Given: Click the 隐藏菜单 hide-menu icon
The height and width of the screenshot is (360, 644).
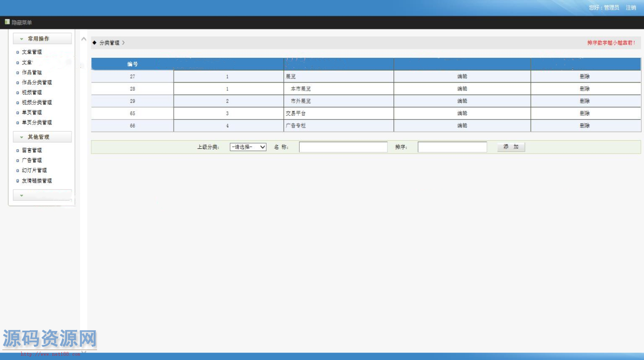Looking at the screenshot, I should click(x=7, y=22).
